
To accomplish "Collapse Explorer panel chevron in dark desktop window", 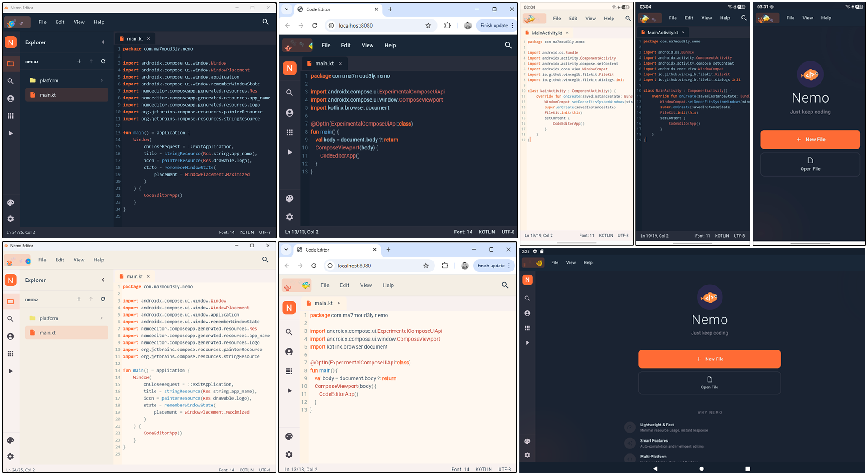I will tap(103, 42).
